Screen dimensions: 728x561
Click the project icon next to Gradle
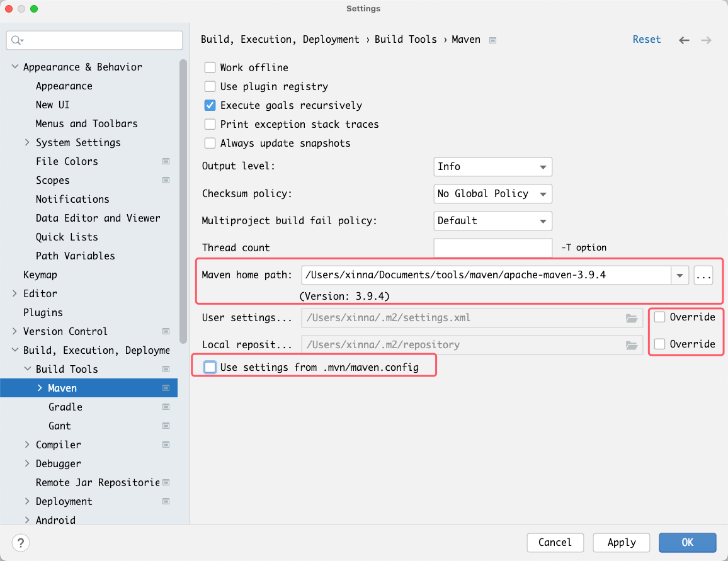point(166,407)
